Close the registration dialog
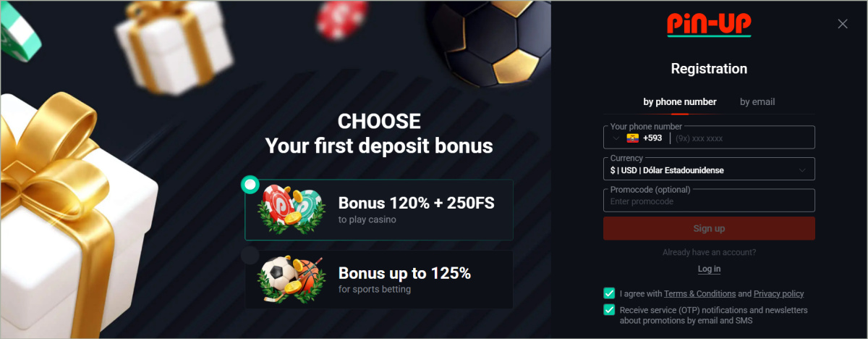Screen dimensions: 868x339 tap(842, 24)
